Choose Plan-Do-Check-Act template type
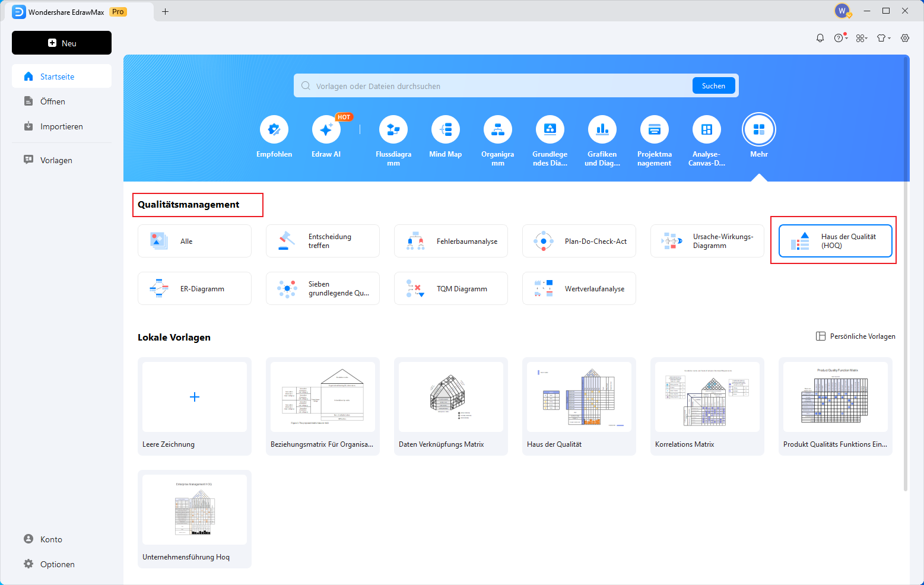 [579, 241]
